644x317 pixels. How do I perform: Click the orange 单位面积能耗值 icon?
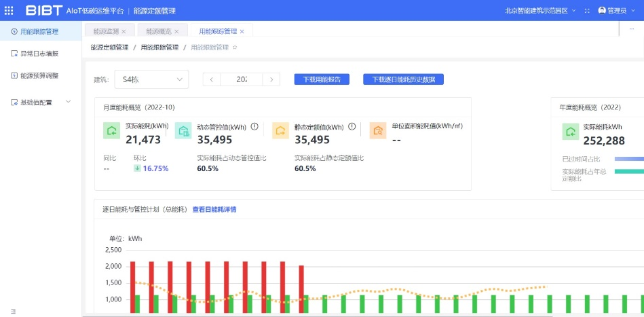[x=378, y=131]
